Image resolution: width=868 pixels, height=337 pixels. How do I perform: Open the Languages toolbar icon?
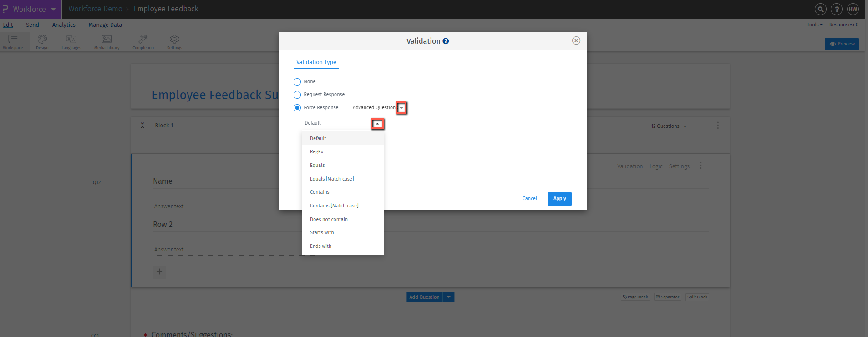pyautogui.click(x=71, y=42)
